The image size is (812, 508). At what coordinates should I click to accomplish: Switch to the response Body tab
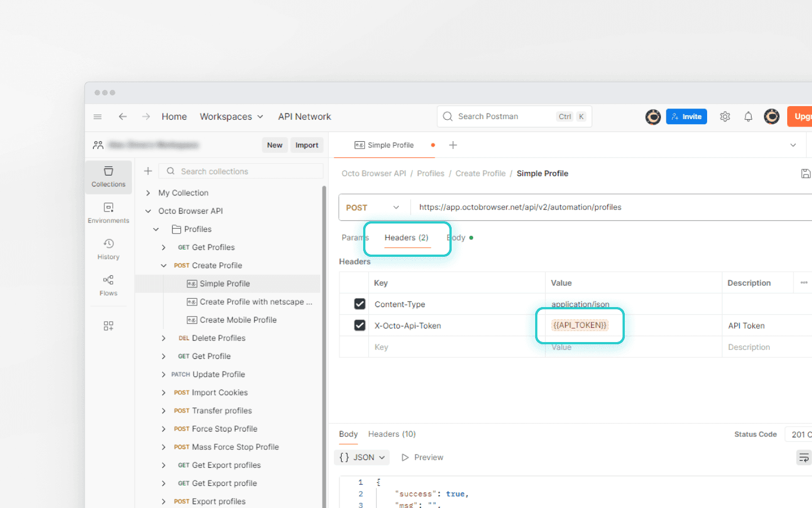coord(348,434)
